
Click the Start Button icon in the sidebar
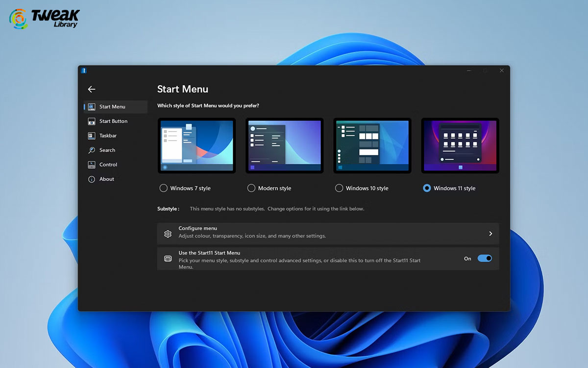(92, 121)
